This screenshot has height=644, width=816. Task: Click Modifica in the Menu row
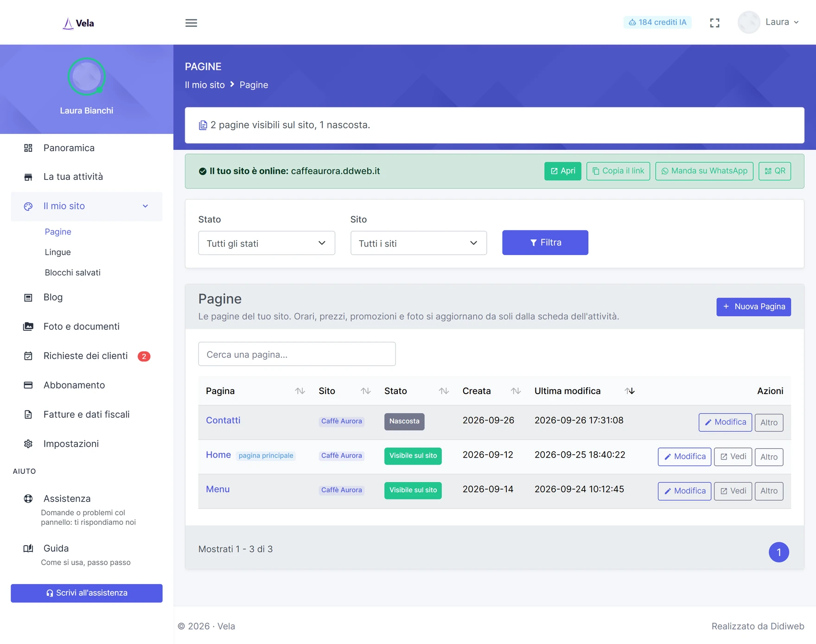pos(684,491)
